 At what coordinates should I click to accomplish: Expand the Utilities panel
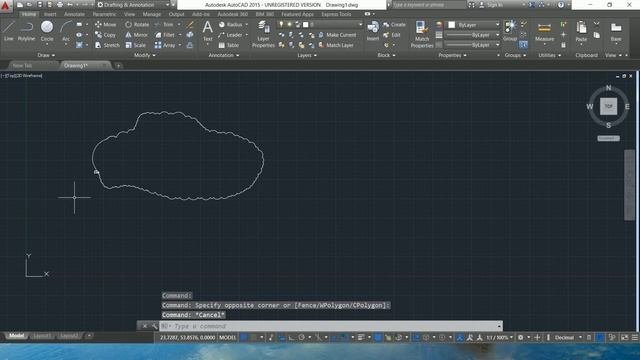549,55
